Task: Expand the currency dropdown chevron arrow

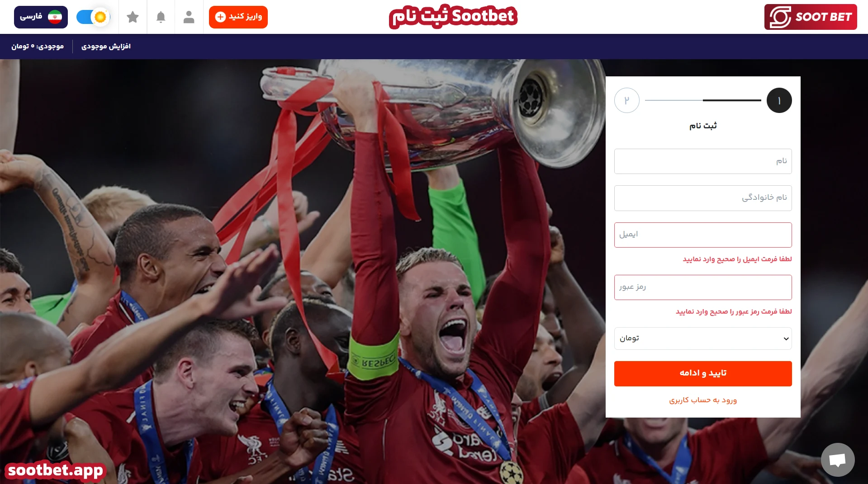Action: [x=786, y=339]
